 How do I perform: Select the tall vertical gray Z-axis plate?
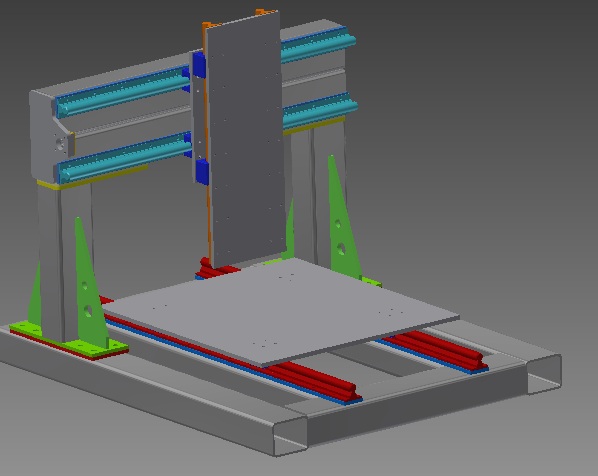pyautogui.click(x=246, y=139)
